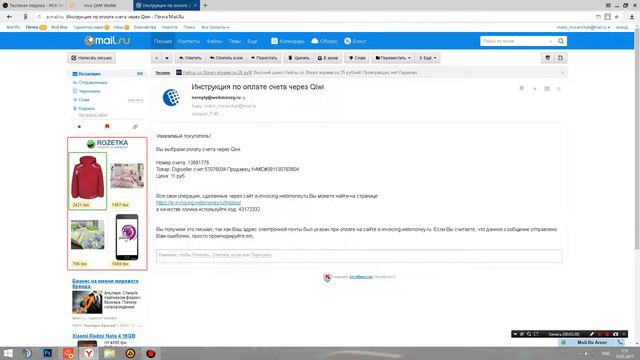Open the Спам folder
The width and height of the screenshot is (640, 360).
[84, 100]
